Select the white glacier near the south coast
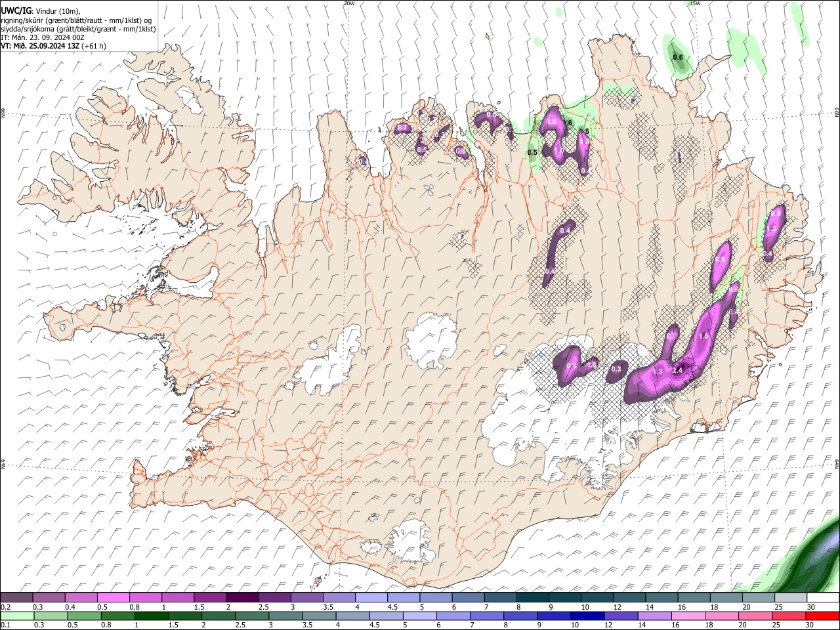Image resolution: width=840 pixels, height=630 pixels. click(412, 541)
